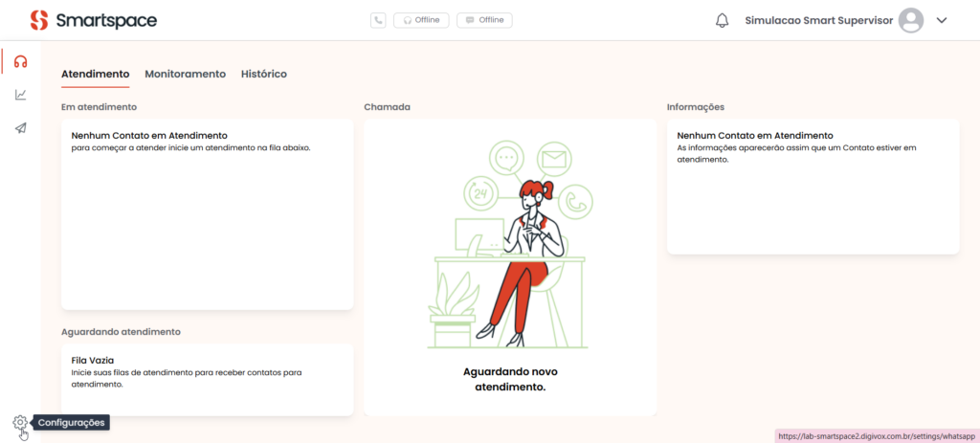The image size is (980, 443).
Task: Open the notifications bell
Action: (722, 20)
